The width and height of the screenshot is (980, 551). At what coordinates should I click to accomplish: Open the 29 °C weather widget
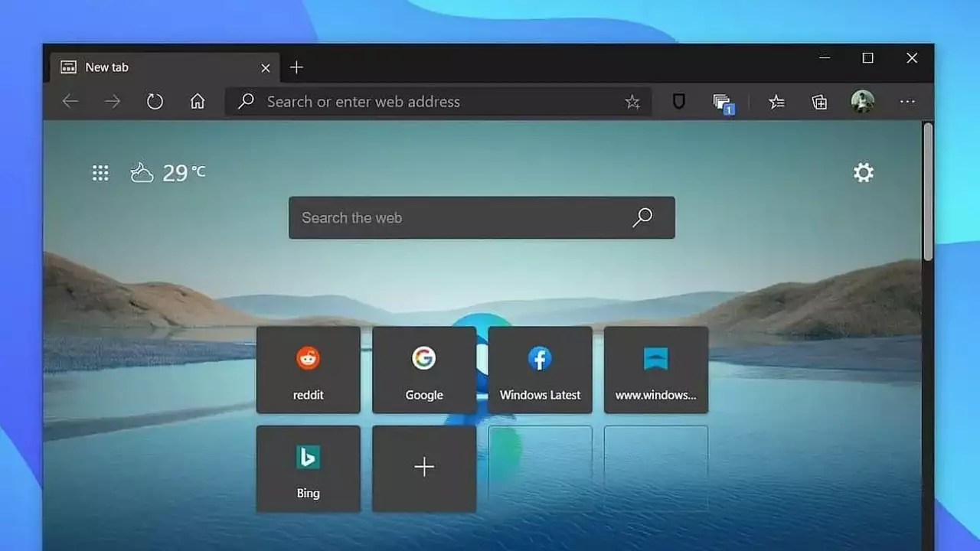pos(168,173)
